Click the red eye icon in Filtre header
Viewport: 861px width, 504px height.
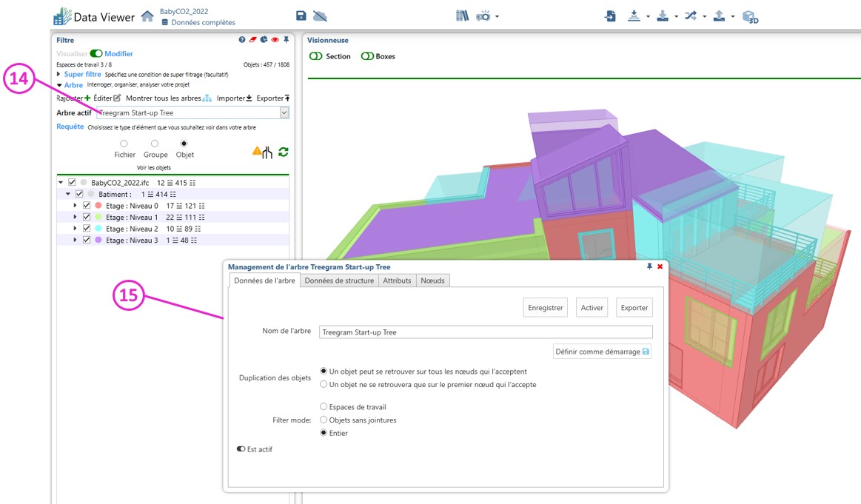[x=275, y=40]
